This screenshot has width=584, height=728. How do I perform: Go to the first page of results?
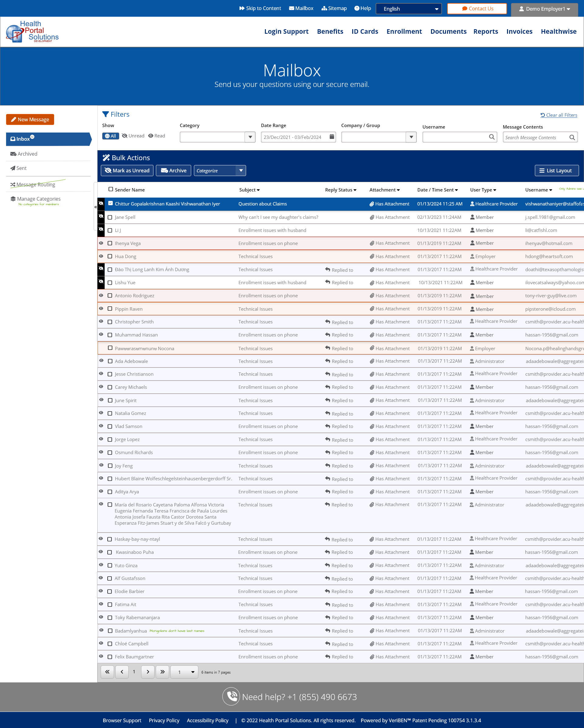pyautogui.click(x=107, y=672)
